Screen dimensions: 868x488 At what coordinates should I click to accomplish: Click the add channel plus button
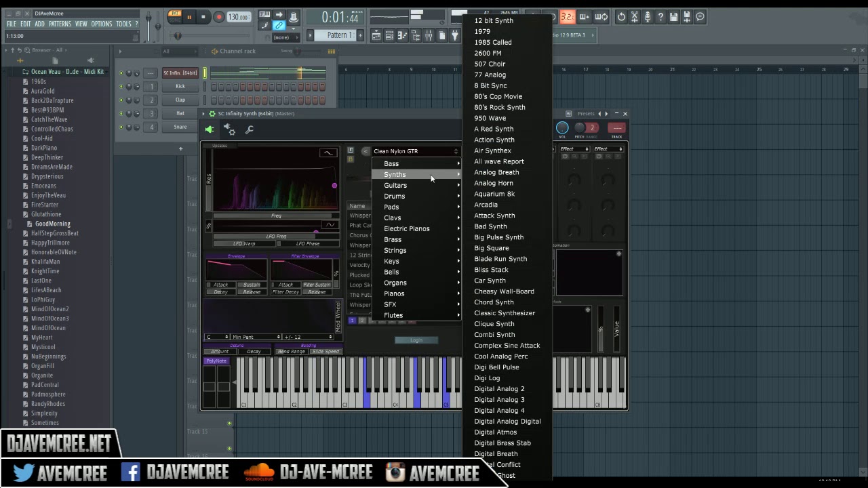(x=180, y=148)
